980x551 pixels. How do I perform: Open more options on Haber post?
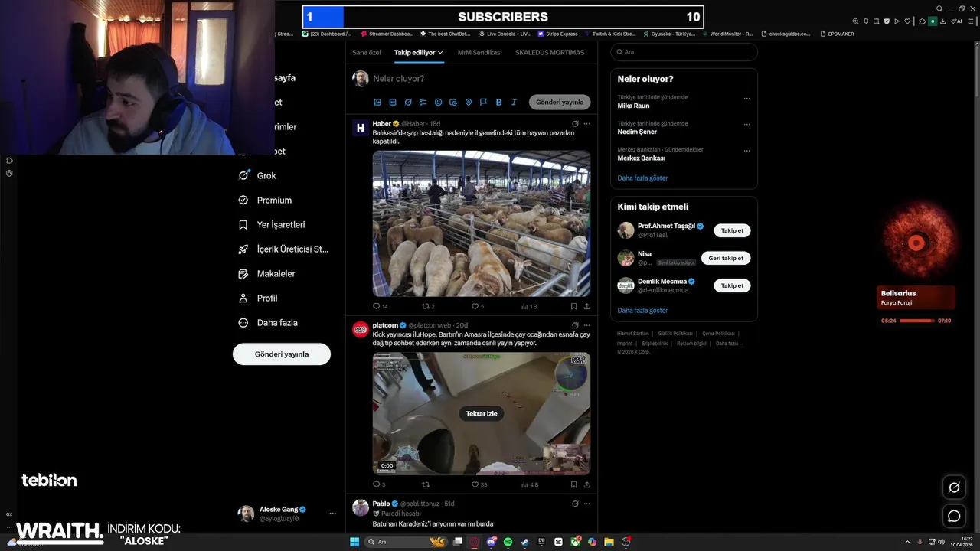[x=587, y=123]
